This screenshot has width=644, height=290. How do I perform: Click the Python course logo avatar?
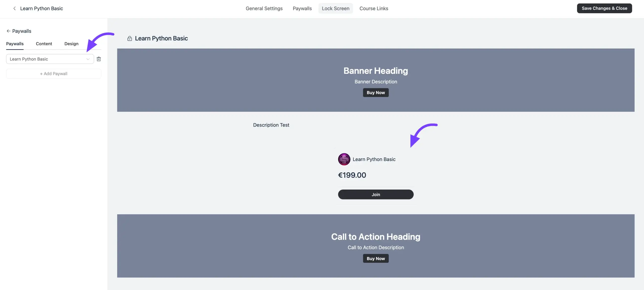[x=344, y=159]
